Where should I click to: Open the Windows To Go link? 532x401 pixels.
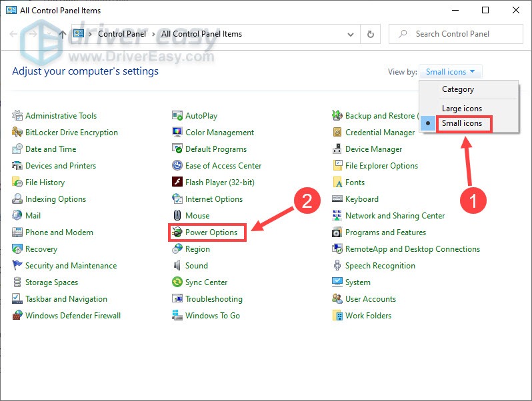pos(213,316)
